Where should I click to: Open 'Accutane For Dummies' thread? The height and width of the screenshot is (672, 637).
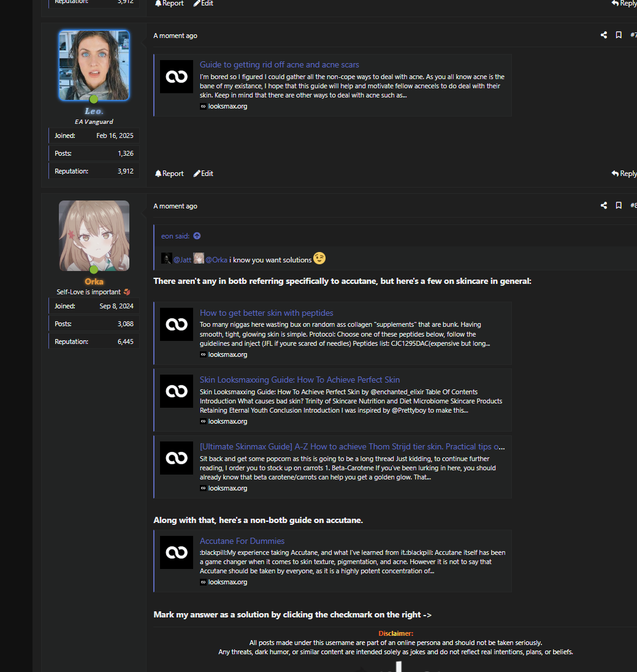pos(242,541)
